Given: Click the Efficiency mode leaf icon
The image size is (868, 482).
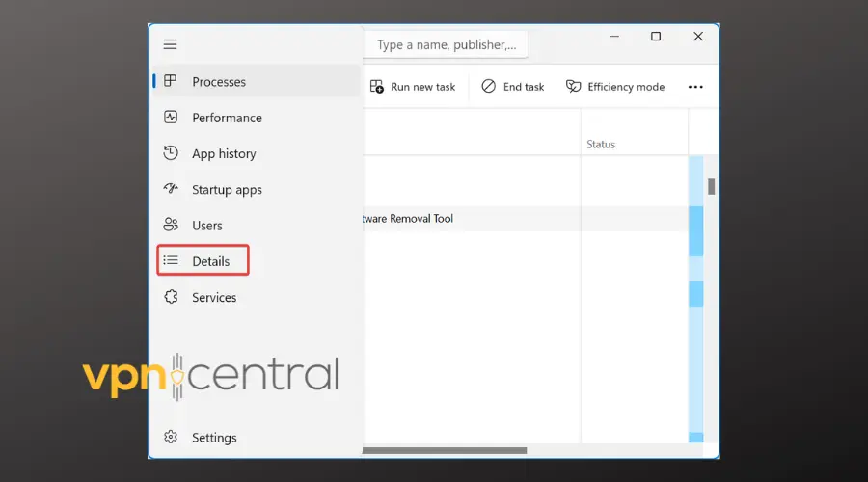Looking at the screenshot, I should (x=574, y=87).
